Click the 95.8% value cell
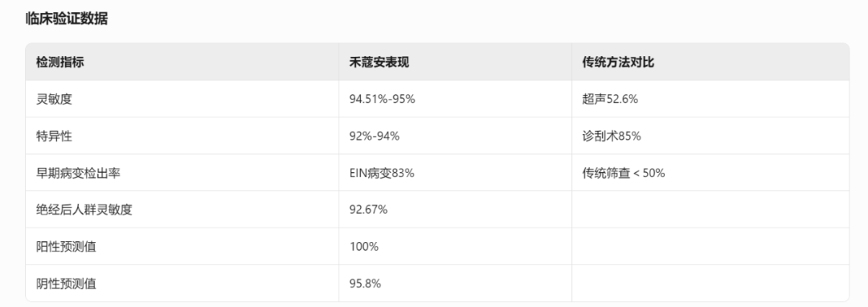868x307 pixels. tap(365, 284)
